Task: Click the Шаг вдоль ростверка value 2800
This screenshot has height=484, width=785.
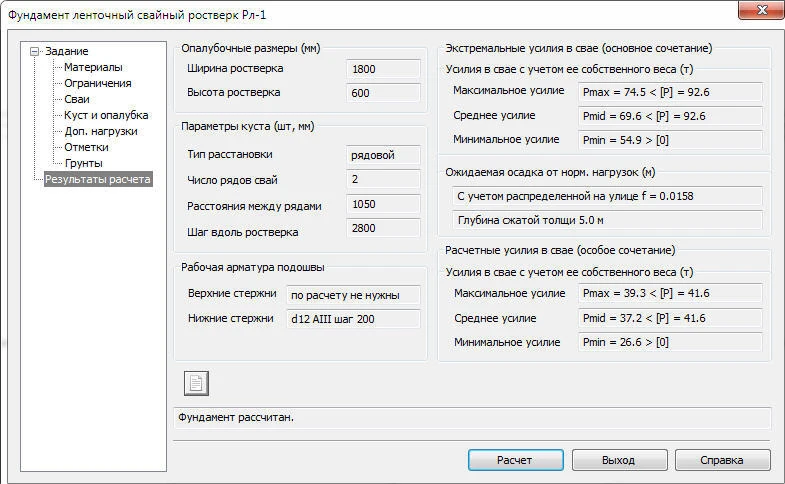Action: point(383,231)
